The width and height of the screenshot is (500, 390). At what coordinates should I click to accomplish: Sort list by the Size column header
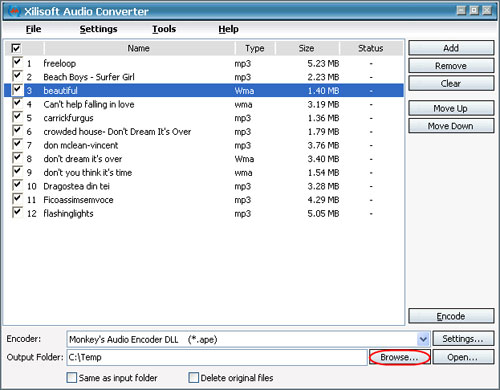pyautogui.click(x=307, y=48)
